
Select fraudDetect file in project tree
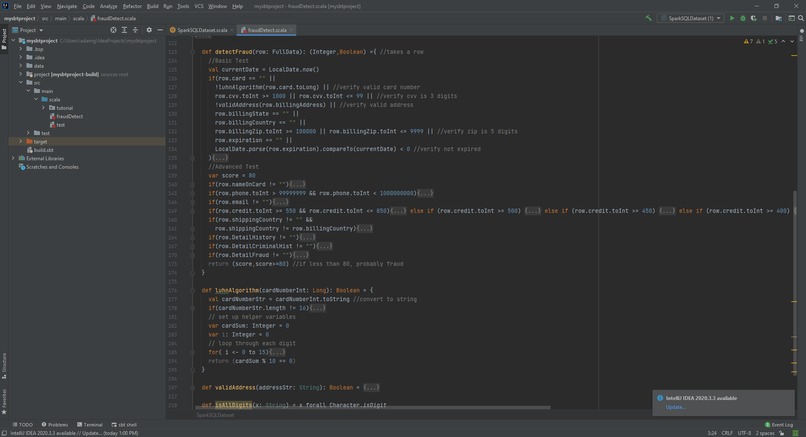(x=69, y=116)
